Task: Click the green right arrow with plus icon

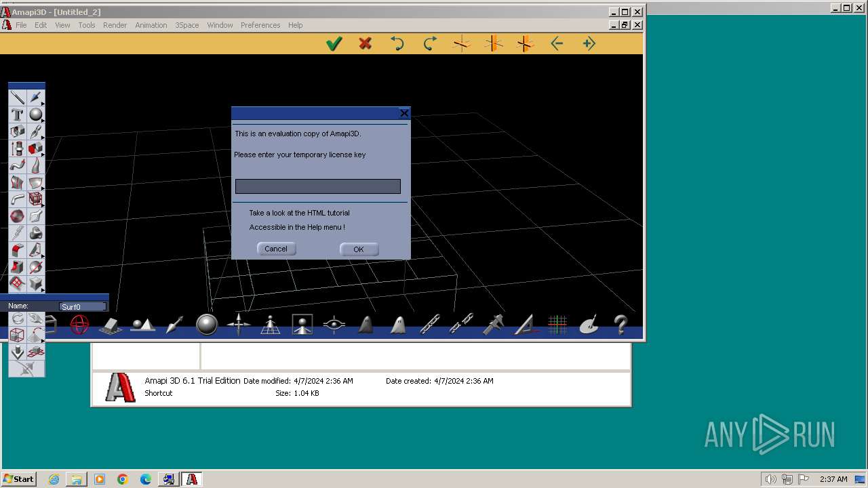Action: (589, 44)
